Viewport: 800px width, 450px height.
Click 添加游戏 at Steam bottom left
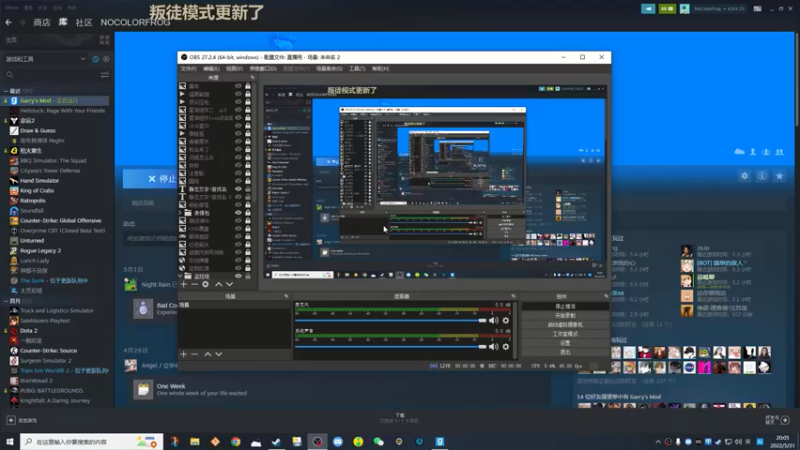(22, 420)
